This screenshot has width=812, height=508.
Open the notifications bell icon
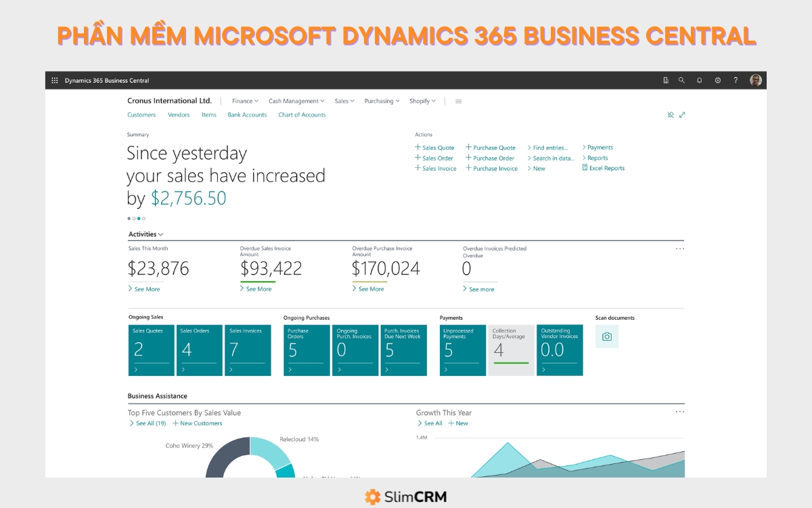[x=700, y=81]
